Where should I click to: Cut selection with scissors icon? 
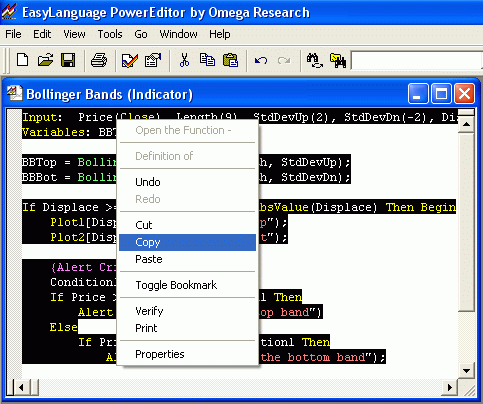184,60
